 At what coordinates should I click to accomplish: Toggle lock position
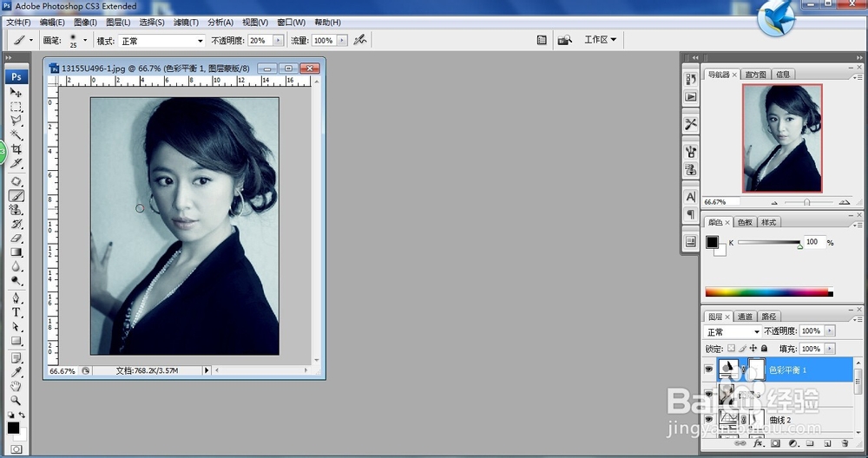[x=753, y=349]
